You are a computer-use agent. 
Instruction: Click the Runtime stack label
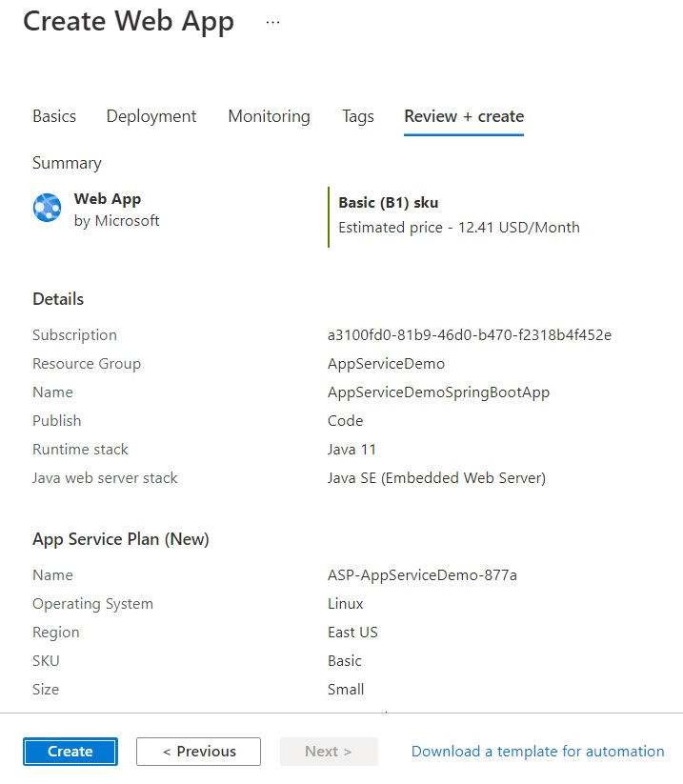(80, 449)
